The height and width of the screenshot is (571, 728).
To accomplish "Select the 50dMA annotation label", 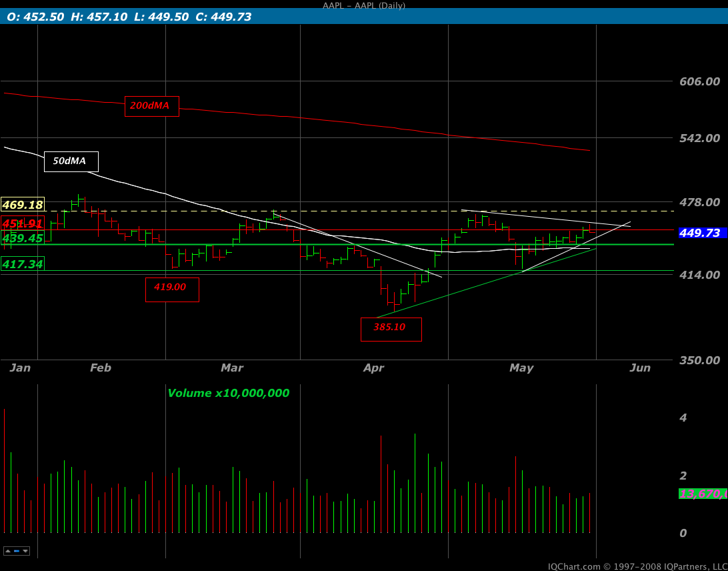I will coord(71,161).
